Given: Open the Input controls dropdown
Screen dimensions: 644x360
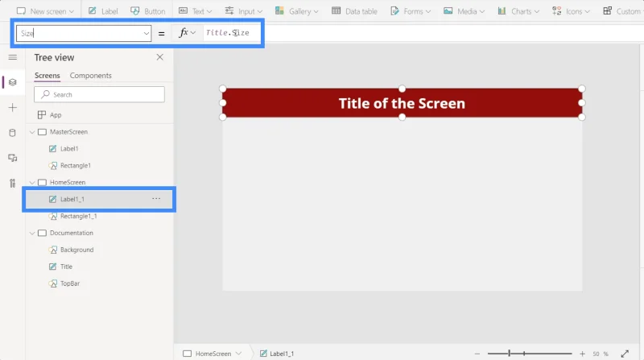Looking at the screenshot, I should pos(244,11).
